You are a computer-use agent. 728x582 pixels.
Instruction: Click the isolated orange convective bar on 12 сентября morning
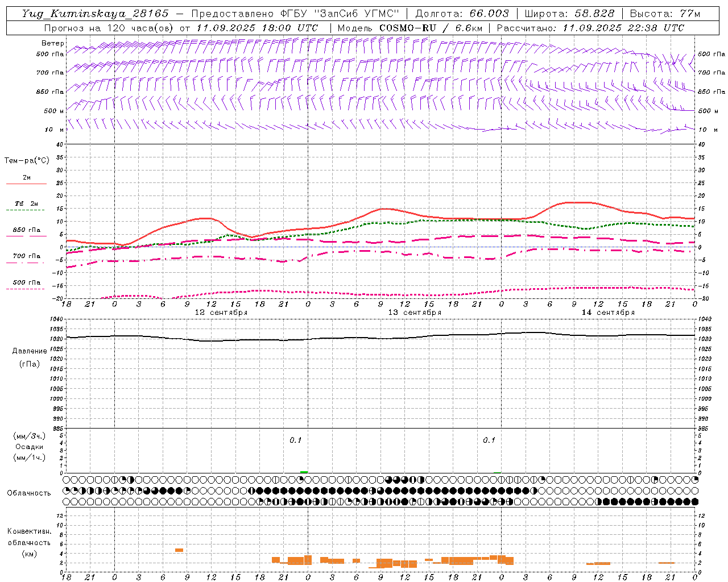point(179,550)
